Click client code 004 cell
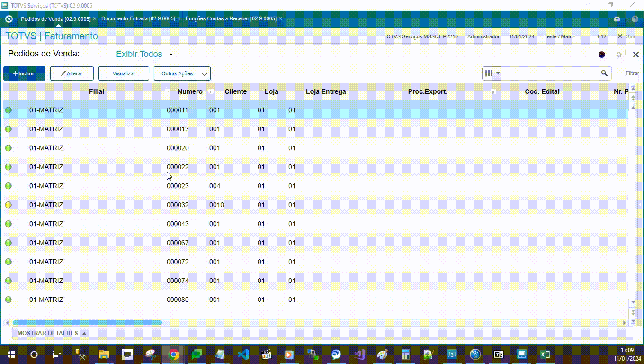Image resolution: width=644 pixels, height=364 pixels. [x=215, y=186]
